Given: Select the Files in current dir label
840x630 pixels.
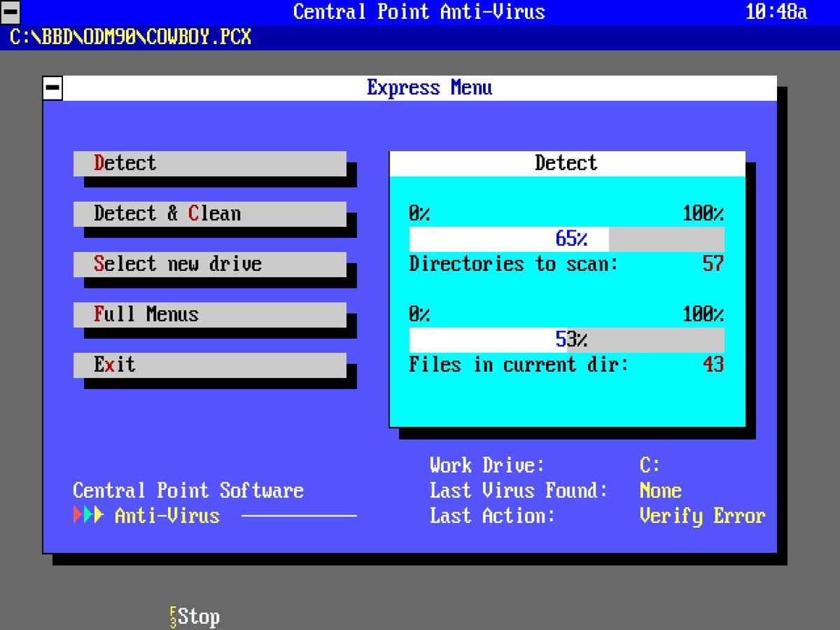Looking at the screenshot, I should click(519, 365).
